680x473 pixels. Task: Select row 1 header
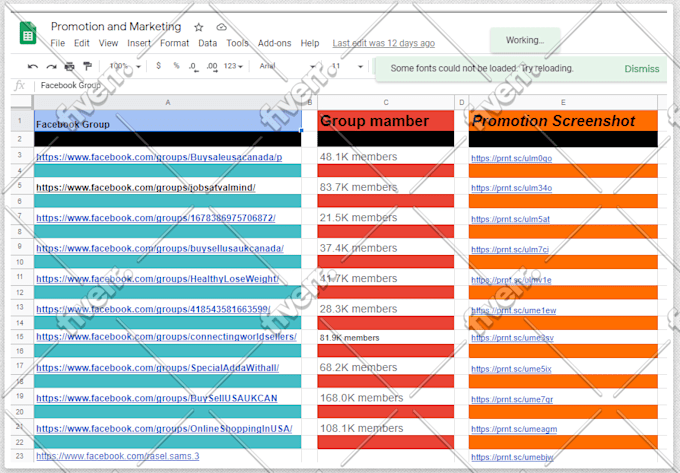tap(20, 121)
